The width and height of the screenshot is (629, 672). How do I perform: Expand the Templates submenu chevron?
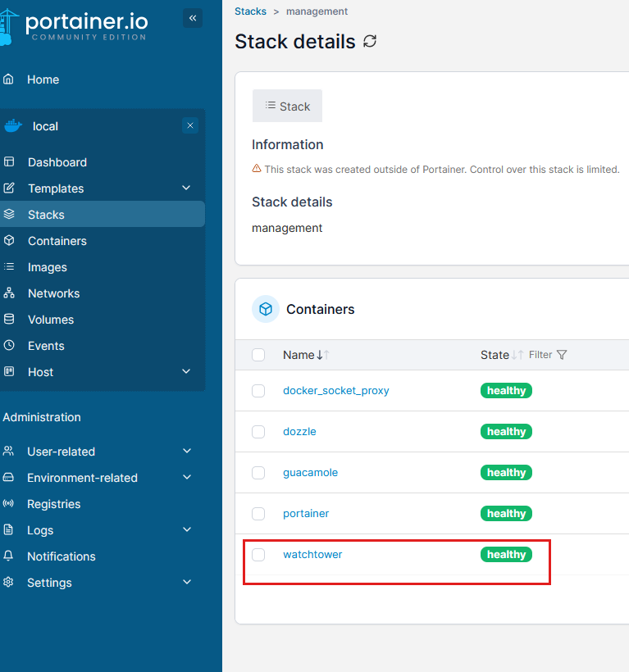[186, 188]
